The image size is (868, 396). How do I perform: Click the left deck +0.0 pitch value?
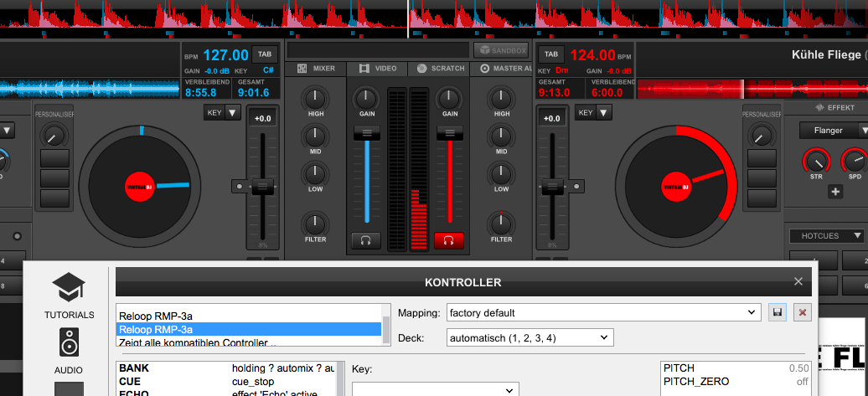[262, 118]
